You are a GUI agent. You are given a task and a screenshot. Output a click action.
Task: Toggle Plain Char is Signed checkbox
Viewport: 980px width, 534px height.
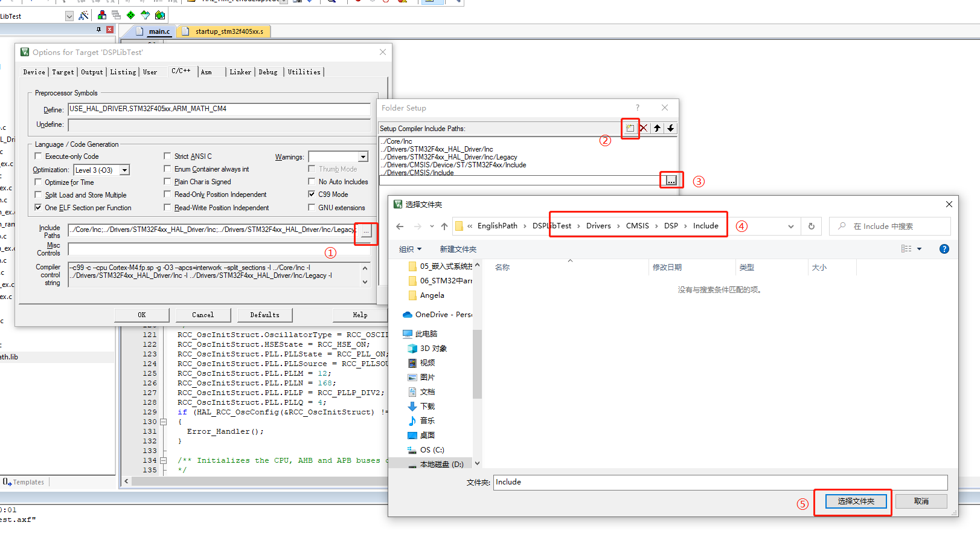point(168,181)
